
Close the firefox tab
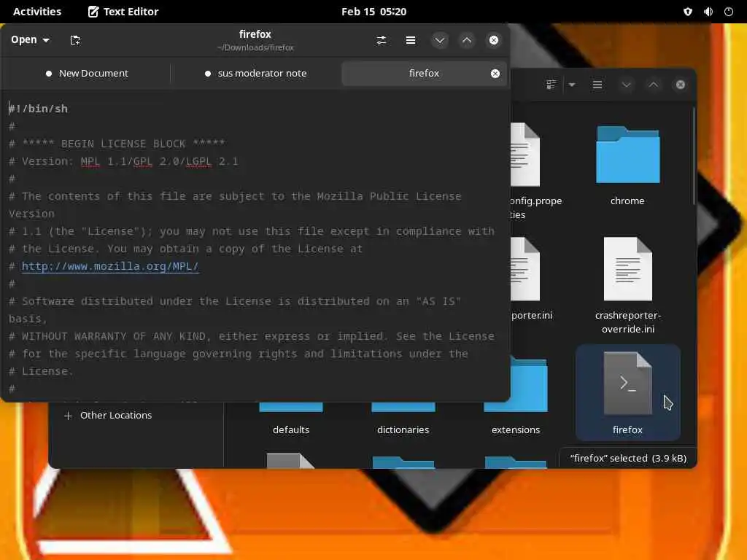coord(495,74)
